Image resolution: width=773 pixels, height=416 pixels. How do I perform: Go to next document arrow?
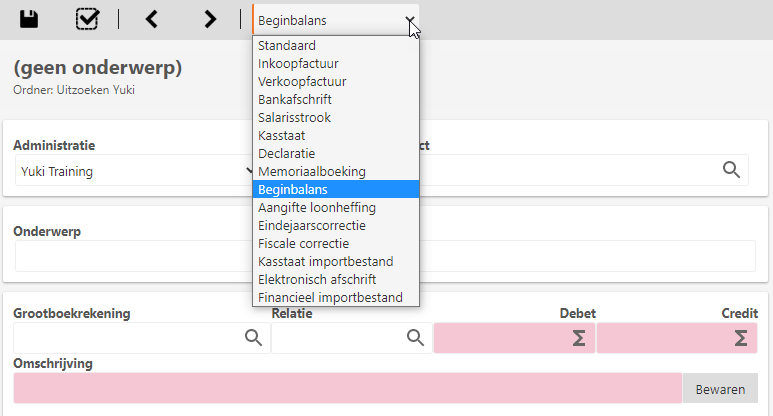[x=210, y=18]
